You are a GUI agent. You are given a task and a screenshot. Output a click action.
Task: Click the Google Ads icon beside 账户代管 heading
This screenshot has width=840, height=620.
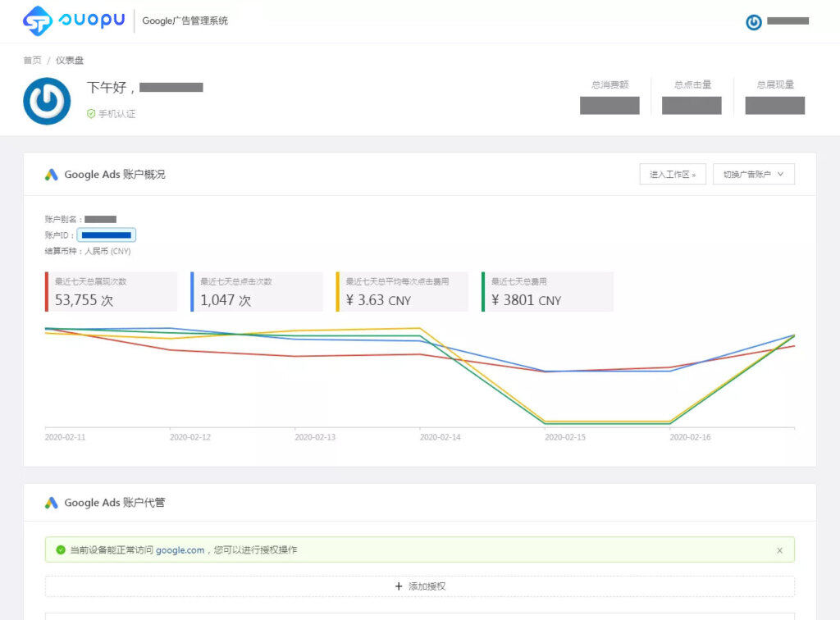tap(49, 502)
